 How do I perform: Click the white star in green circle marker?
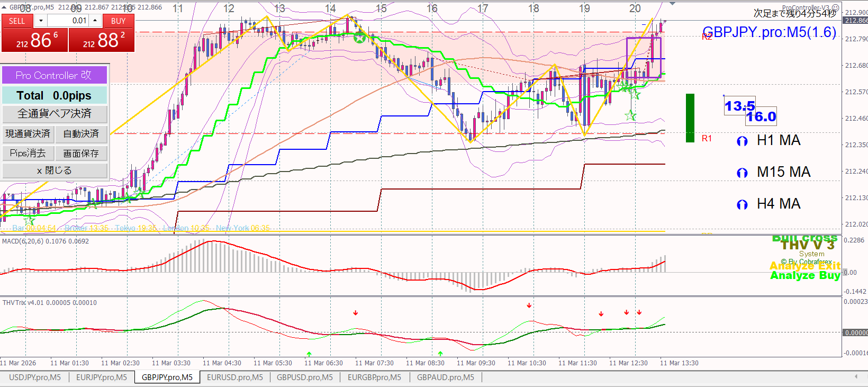coord(359,38)
